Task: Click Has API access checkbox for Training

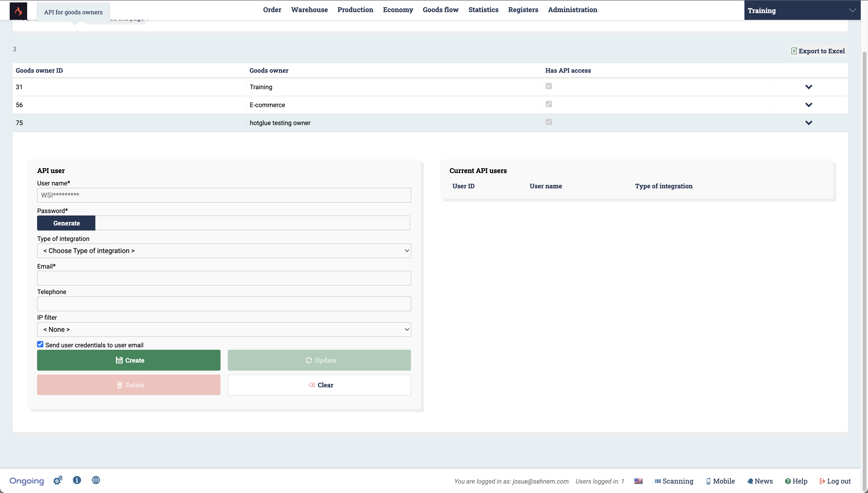Action: [549, 86]
